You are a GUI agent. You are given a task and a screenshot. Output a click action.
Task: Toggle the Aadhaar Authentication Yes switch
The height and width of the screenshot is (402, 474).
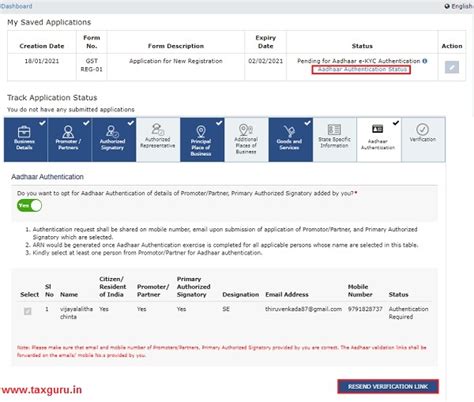(29, 205)
